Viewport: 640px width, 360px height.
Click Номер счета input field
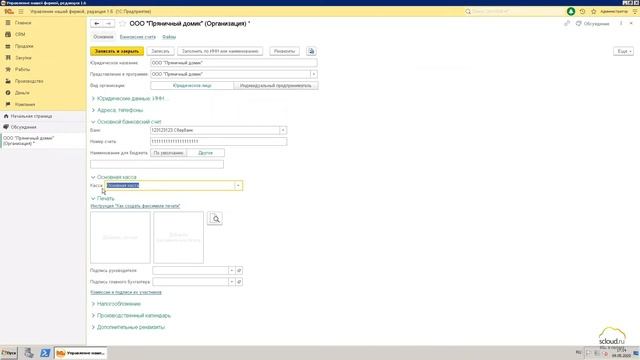[x=218, y=141]
